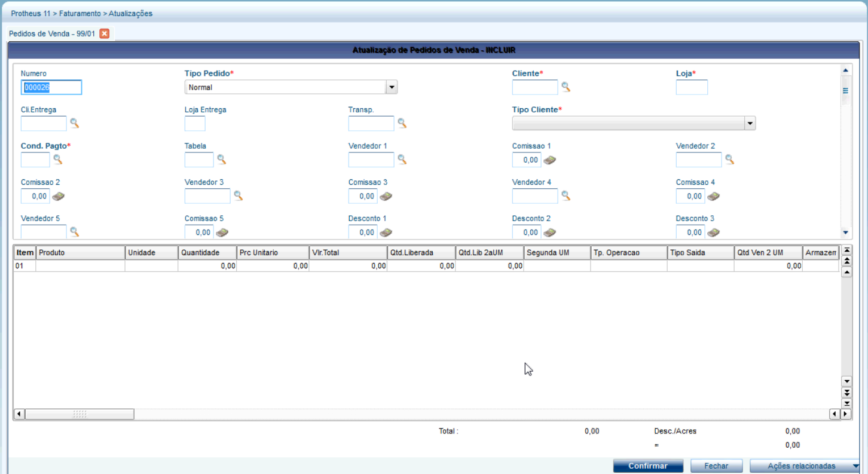Click the Confirmar button
The height and width of the screenshot is (474, 868).
pos(648,466)
